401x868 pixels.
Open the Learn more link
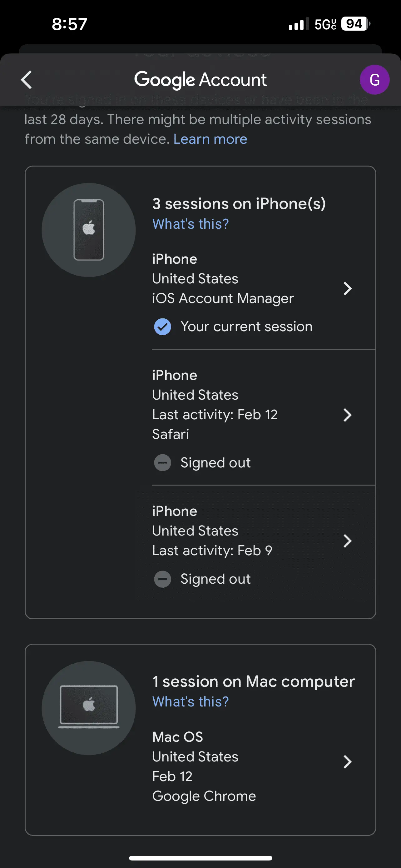click(x=210, y=139)
